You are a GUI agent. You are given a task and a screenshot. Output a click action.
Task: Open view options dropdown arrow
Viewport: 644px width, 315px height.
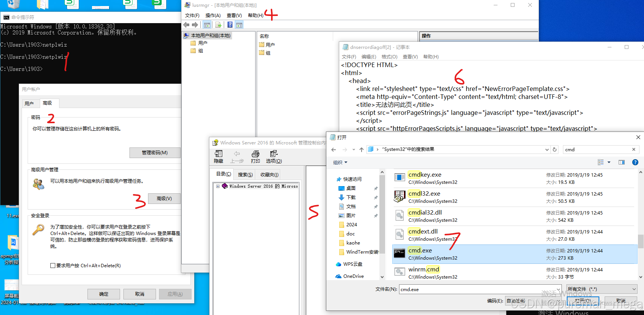(x=609, y=162)
